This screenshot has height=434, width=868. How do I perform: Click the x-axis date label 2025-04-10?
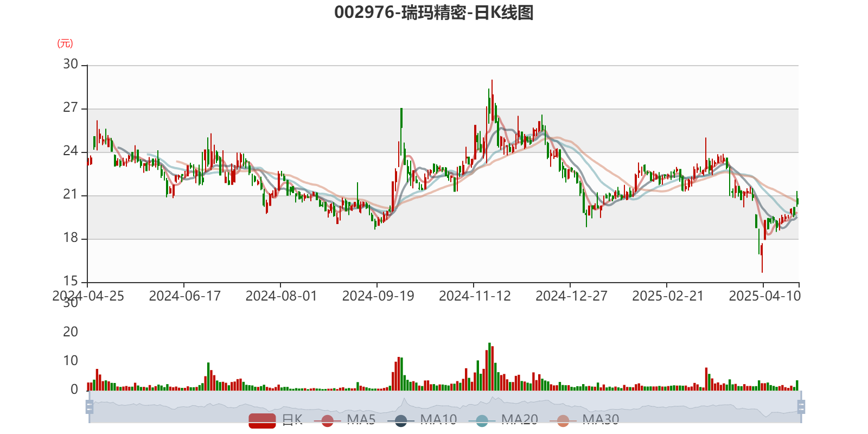pyautogui.click(x=764, y=296)
